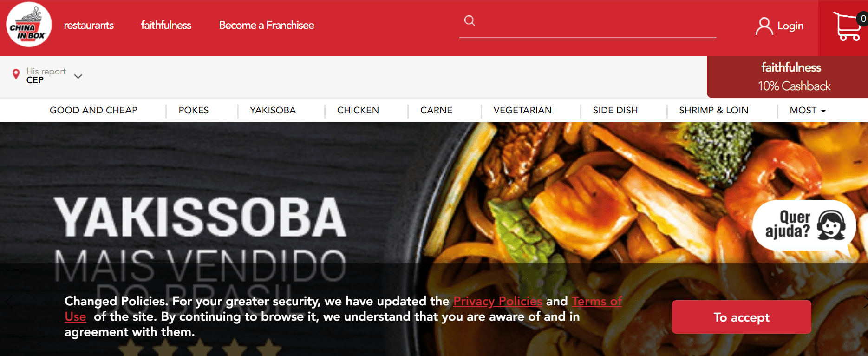Select the YAKISOBA category tab
This screenshot has width=868, height=356.
click(273, 110)
